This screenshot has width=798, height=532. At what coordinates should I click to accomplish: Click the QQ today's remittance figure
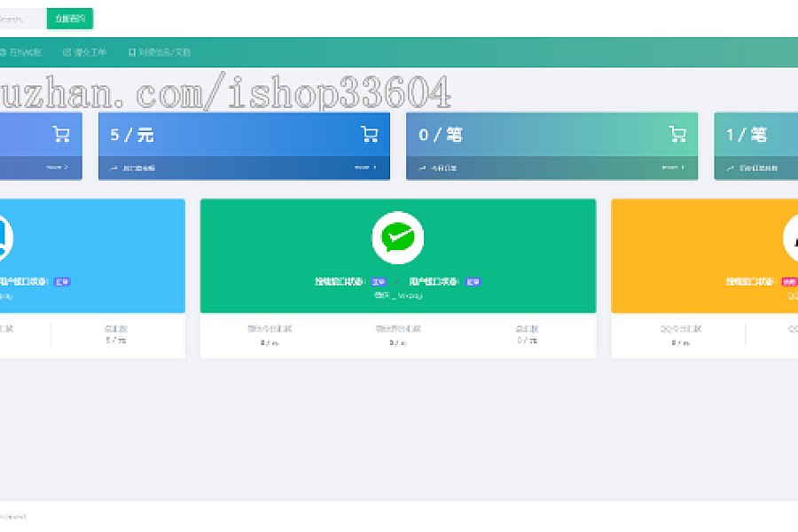[x=680, y=343]
